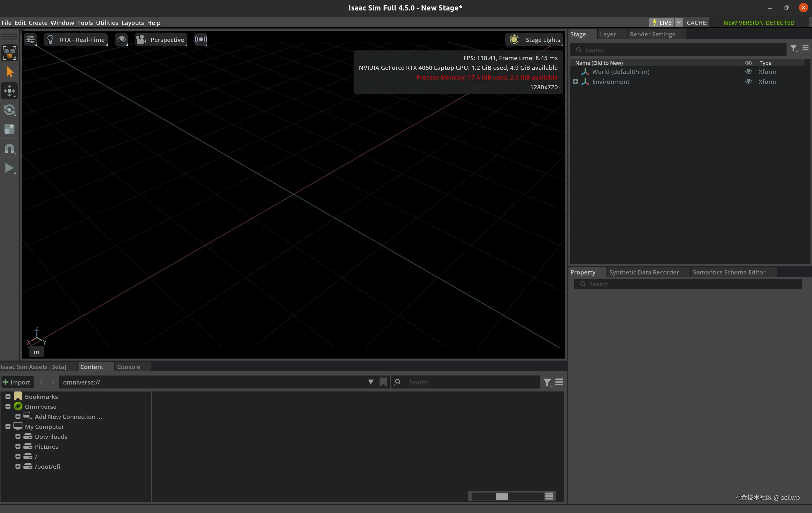The image size is (812, 513).
Task: Open the omniverse path dropdown arrow
Action: pyautogui.click(x=371, y=382)
